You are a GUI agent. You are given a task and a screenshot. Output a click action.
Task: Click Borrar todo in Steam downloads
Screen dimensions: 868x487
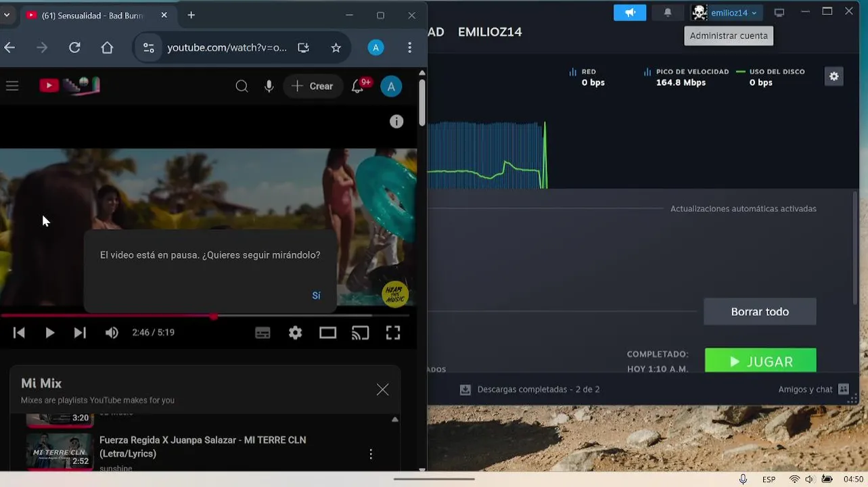tap(760, 312)
